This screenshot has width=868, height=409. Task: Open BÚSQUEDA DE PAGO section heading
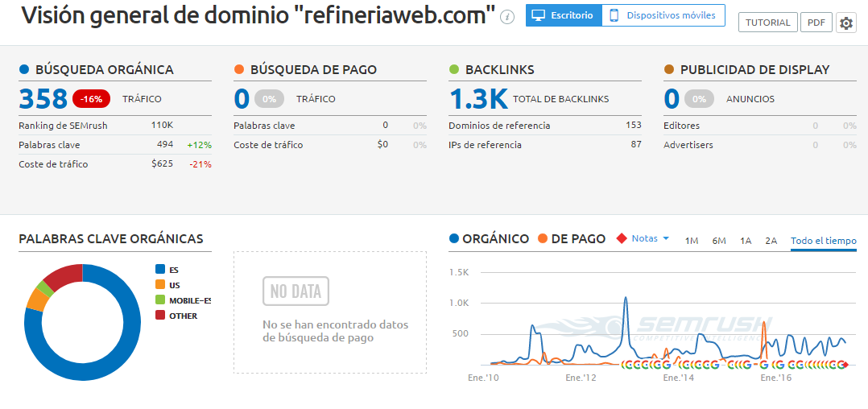(313, 70)
